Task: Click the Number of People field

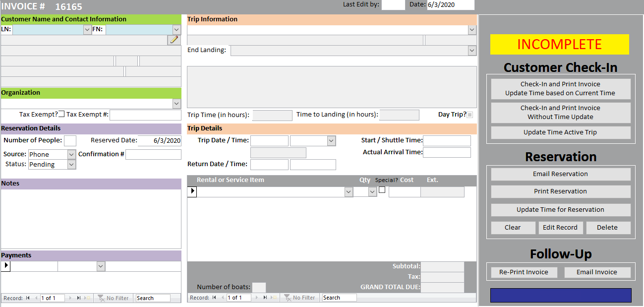Action: point(70,141)
